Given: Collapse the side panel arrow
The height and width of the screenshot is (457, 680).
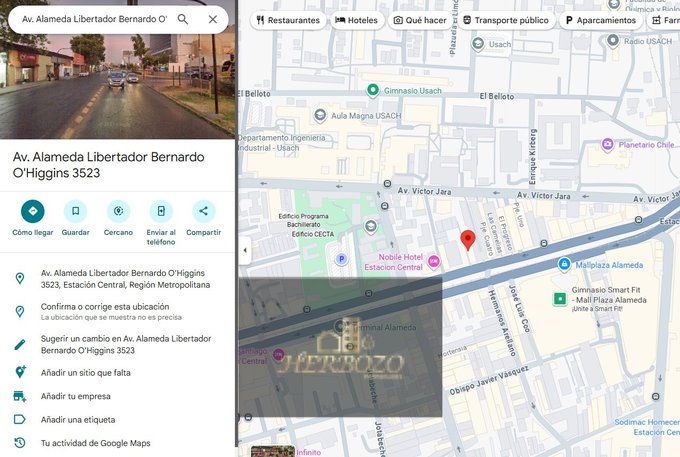Looking at the screenshot, I should (245, 250).
